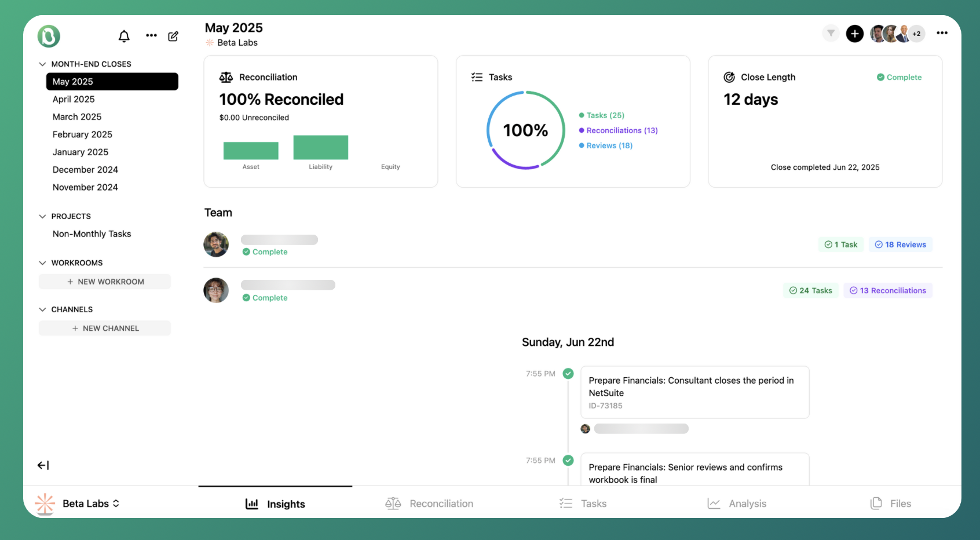Viewport: 980px width, 540px height.
Task: Open the notifications bell
Action: 124,37
